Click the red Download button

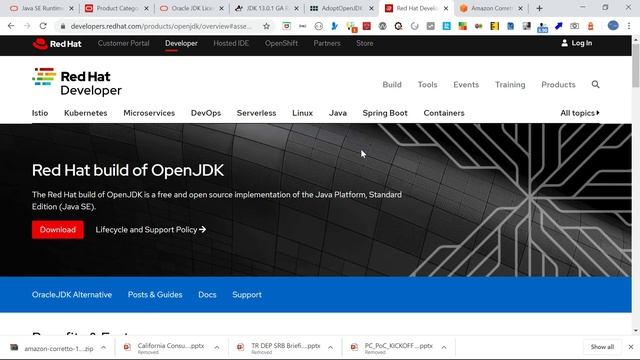click(x=58, y=230)
